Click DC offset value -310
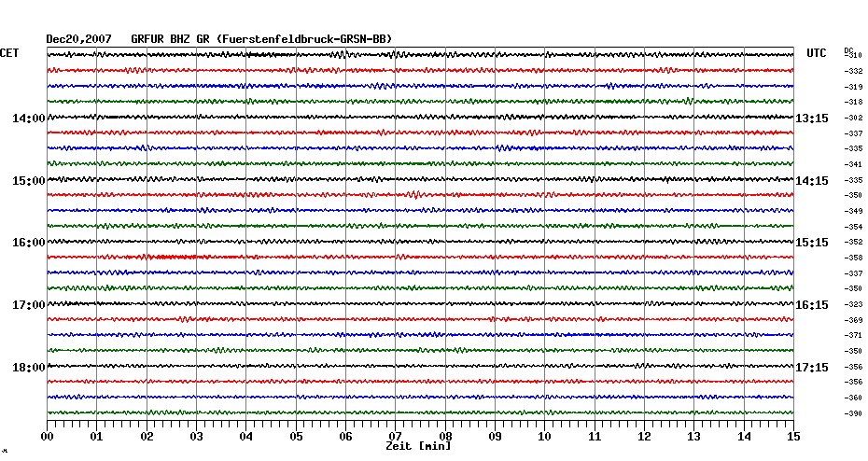This screenshot has width=868, height=461. coord(854,55)
